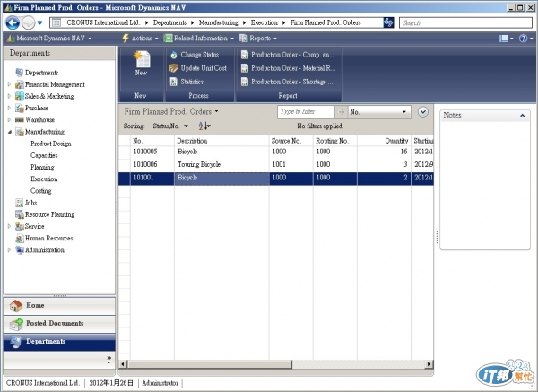The image size is (538, 392).
Task: Click the Sales & Marketing icon
Action: pos(20,96)
